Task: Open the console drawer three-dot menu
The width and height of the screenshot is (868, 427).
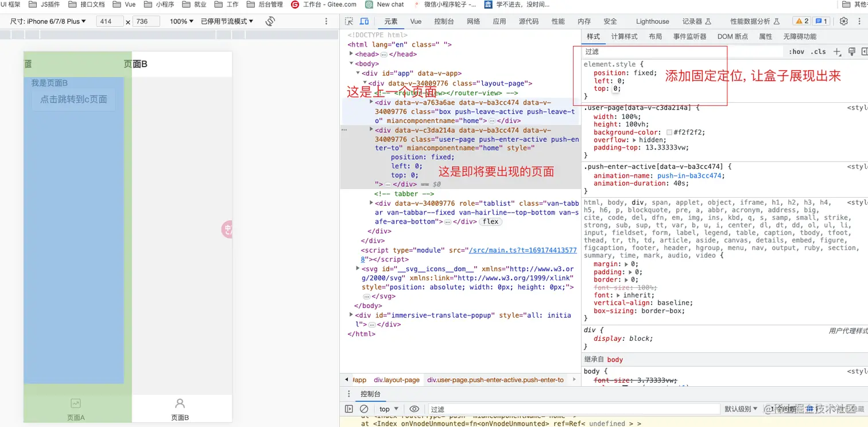Action: click(x=348, y=394)
